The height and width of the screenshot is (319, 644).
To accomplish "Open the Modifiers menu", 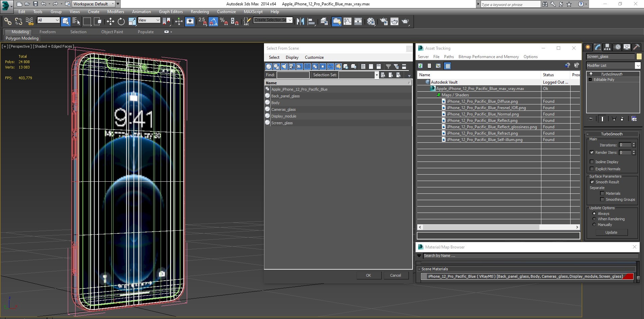I will [116, 12].
